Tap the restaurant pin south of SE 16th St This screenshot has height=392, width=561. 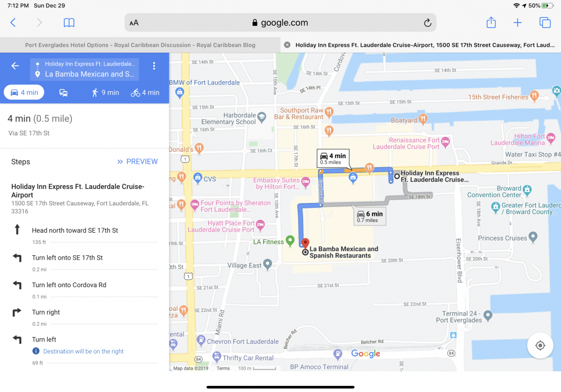pos(329,131)
